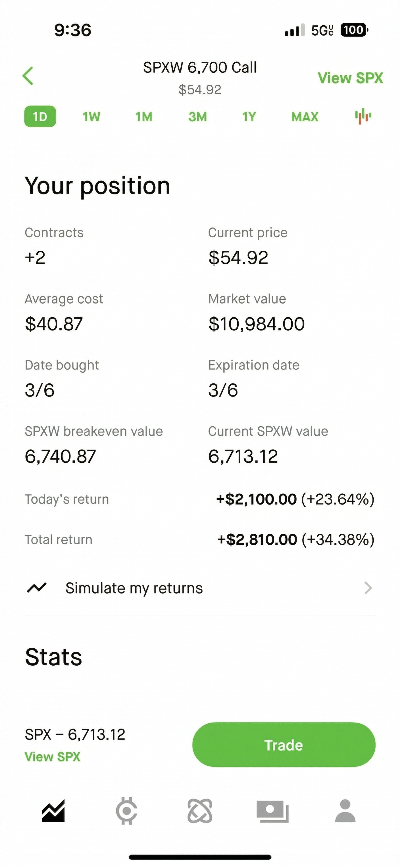Screen dimensions: 400x868
Task: Tap the green back arrow
Action: [28, 76]
